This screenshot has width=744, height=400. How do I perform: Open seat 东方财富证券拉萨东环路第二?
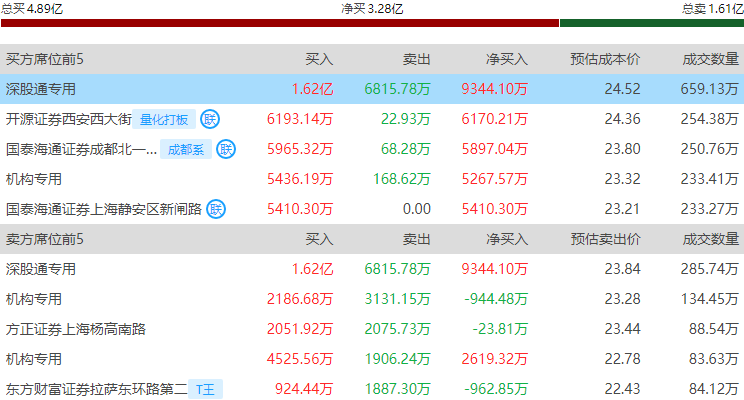coord(96,389)
